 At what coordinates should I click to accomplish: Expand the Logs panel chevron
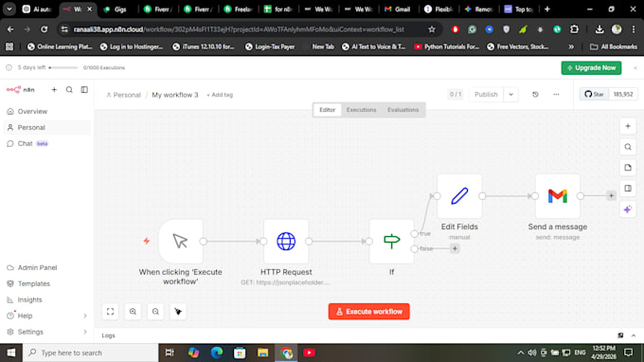pos(634,335)
